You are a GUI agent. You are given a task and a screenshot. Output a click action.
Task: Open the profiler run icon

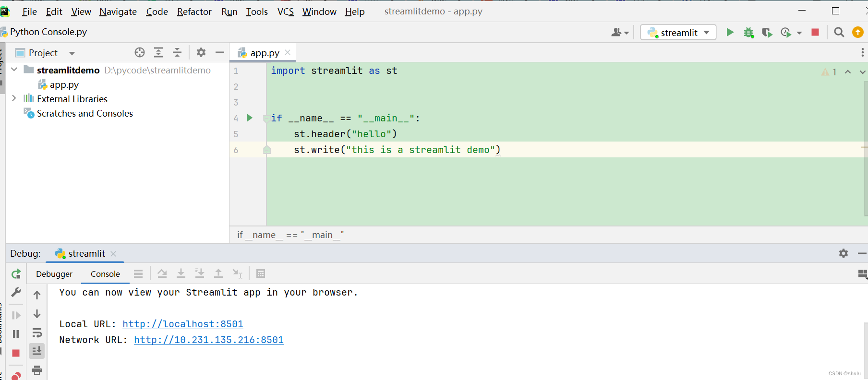coord(786,33)
